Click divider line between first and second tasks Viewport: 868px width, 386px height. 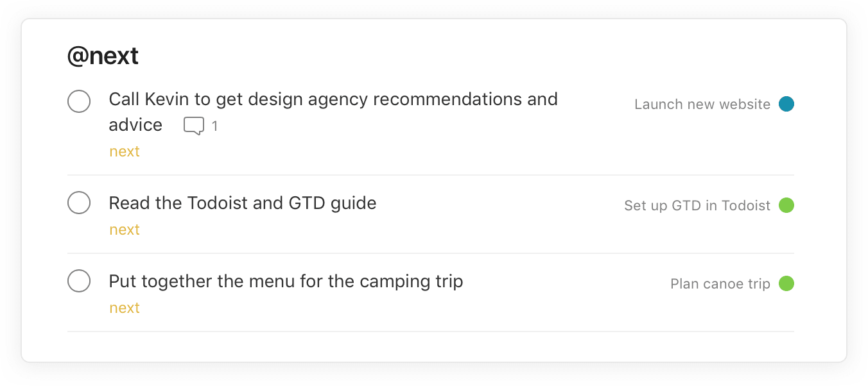tap(430, 175)
